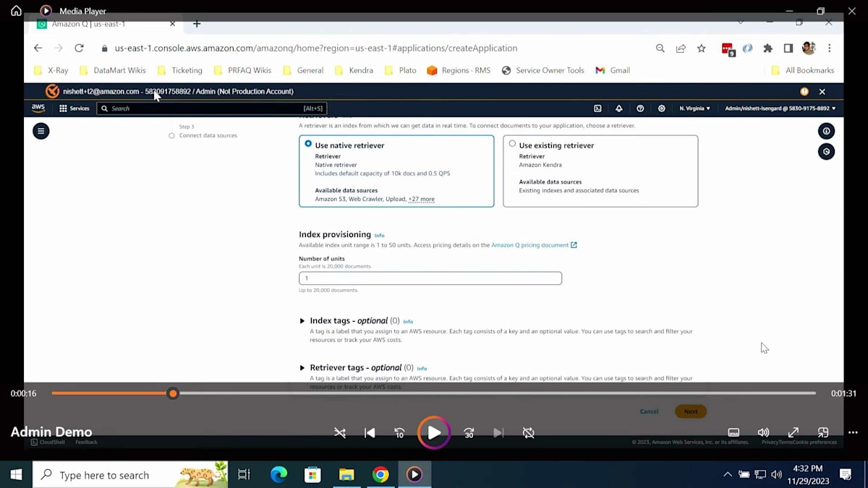The width and height of the screenshot is (868, 488).
Task: Click Info link next to Index provisioning
Action: 379,236
